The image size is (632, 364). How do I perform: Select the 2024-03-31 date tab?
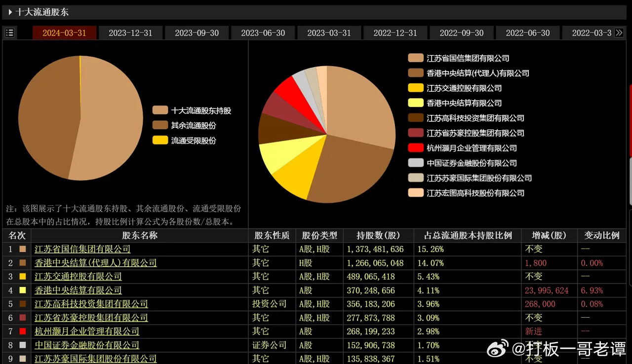pyautogui.click(x=64, y=33)
